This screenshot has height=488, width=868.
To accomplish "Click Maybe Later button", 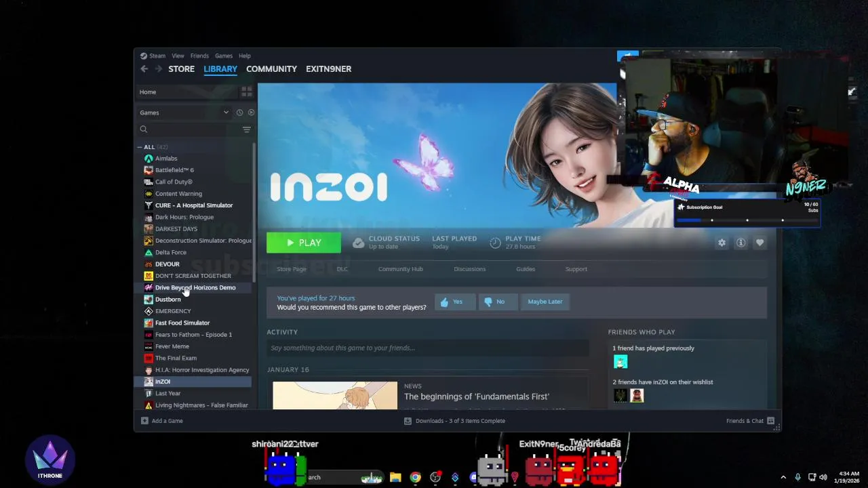I will coord(545,302).
